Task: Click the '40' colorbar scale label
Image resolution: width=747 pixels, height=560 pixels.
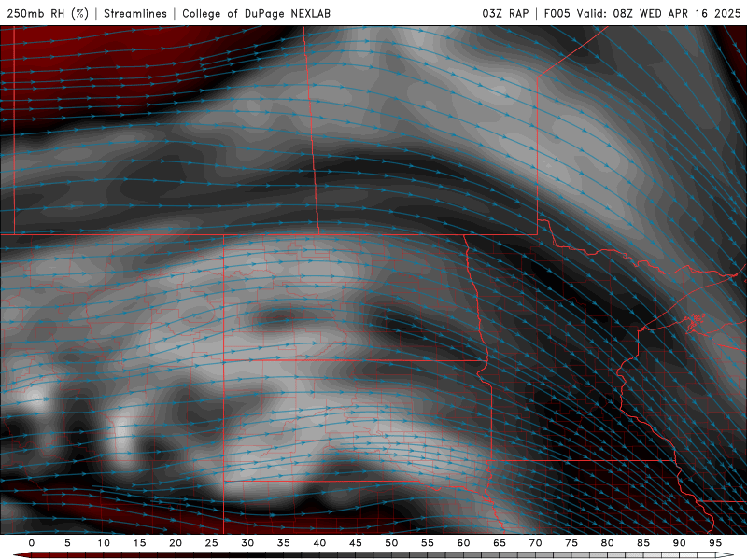Action: (x=319, y=543)
